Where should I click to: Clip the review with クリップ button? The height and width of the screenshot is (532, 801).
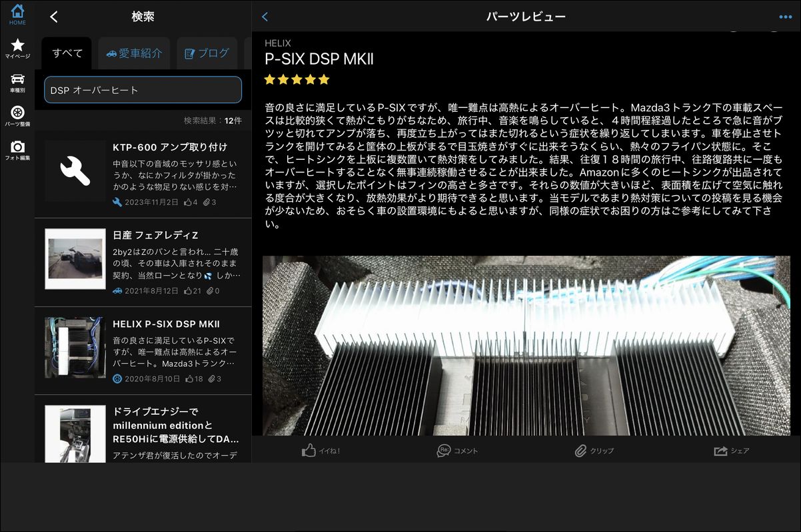pyautogui.click(x=594, y=451)
